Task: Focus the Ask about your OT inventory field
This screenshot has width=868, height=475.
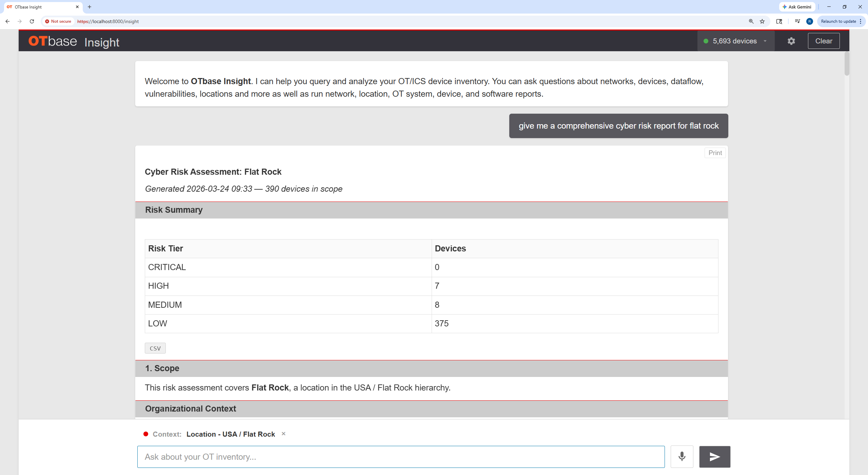Action: pos(401,457)
